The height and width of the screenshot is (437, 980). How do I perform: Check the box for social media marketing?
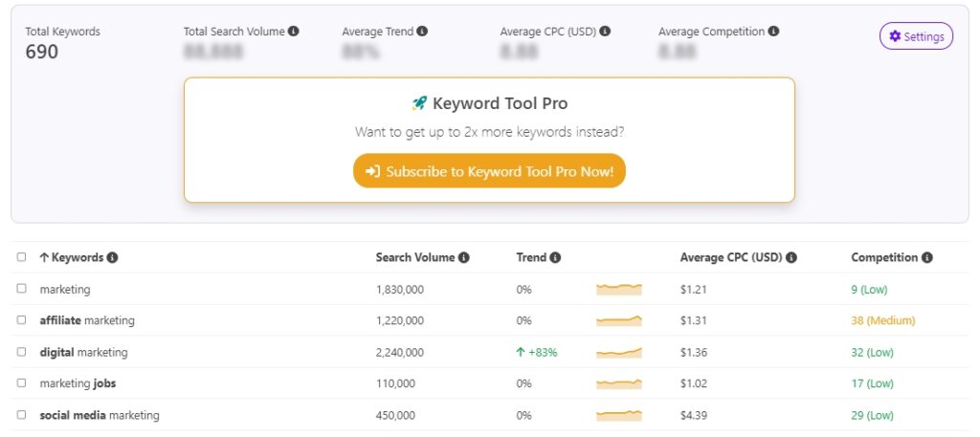pos(22,414)
